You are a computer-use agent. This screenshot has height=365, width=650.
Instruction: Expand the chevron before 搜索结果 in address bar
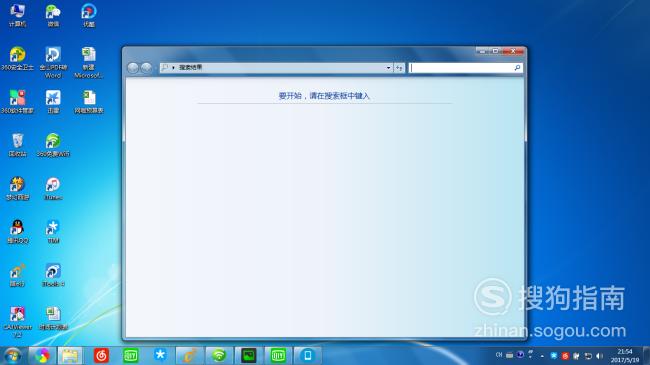pyautogui.click(x=173, y=68)
